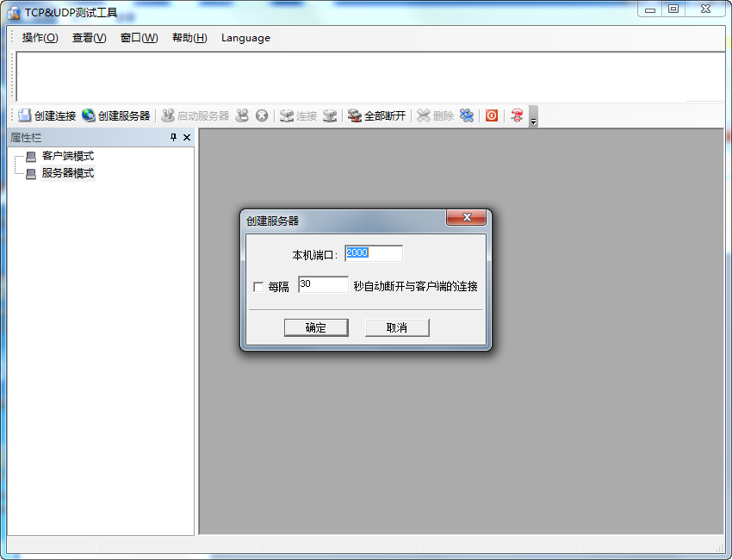Cancel with the 取消 button
Image resolution: width=732 pixels, height=560 pixels.
(x=397, y=327)
